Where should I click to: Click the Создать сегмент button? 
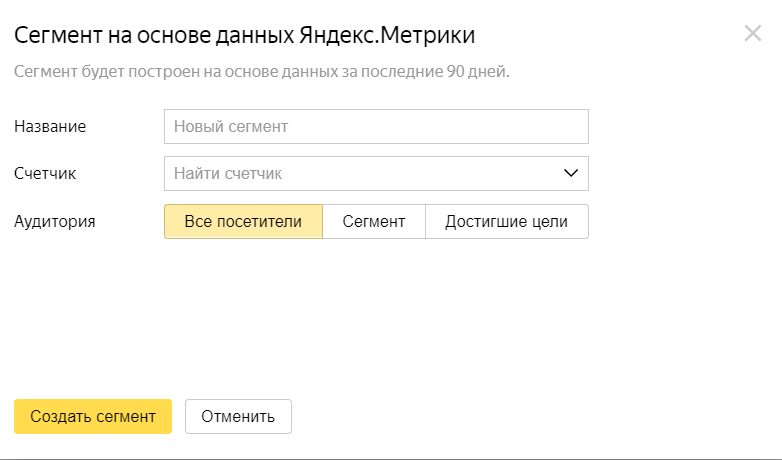pyautogui.click(x=93, y=416)
